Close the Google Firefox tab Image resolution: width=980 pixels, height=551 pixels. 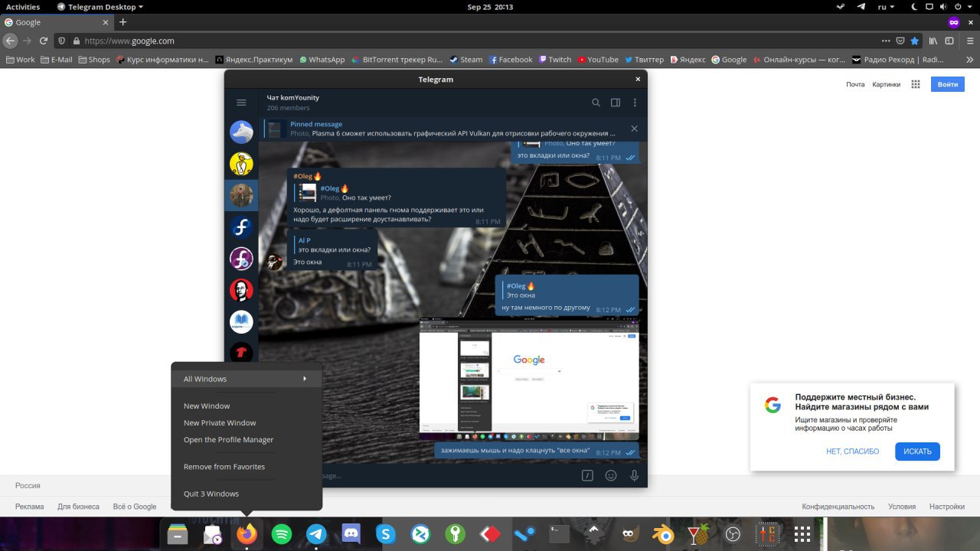pos(104,22)
